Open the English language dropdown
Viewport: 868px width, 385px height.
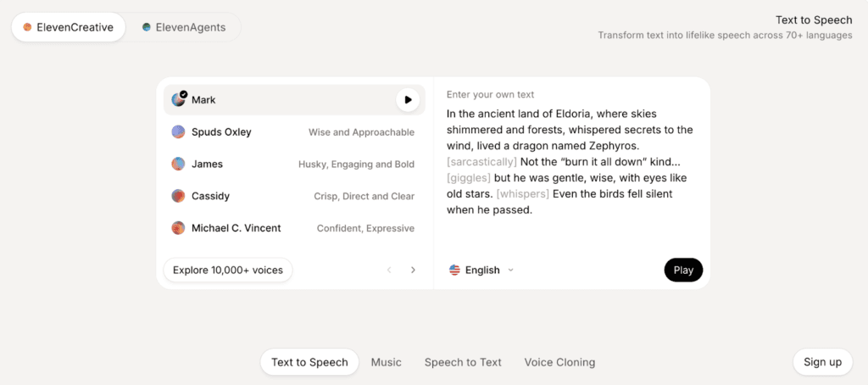(482, 271)
